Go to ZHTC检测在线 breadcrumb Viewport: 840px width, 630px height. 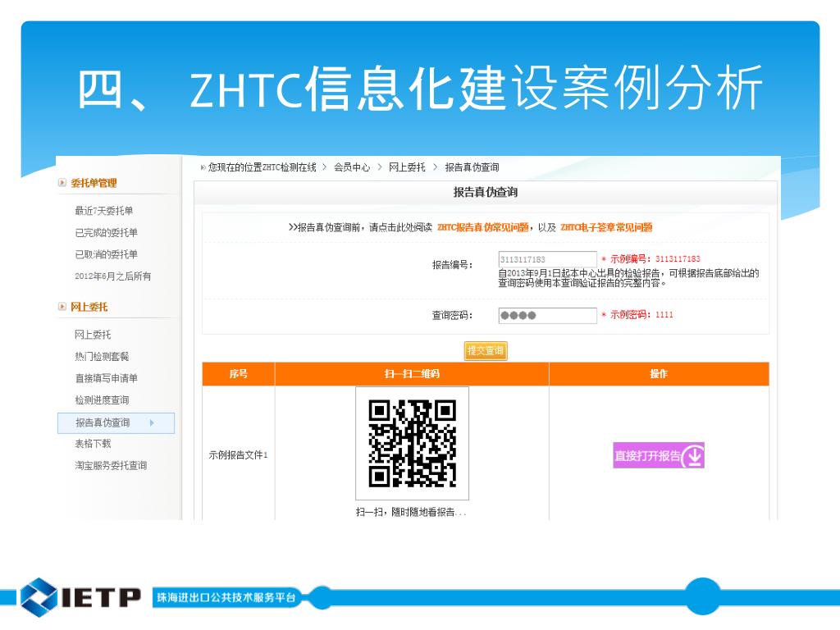290,167
